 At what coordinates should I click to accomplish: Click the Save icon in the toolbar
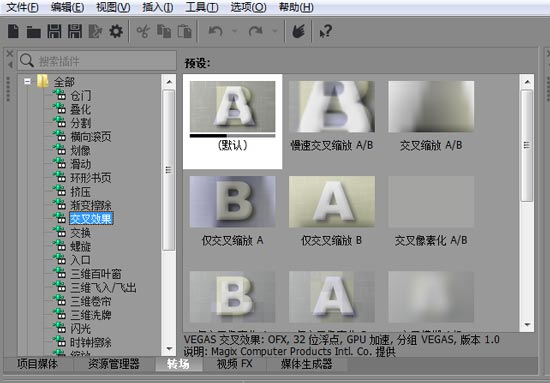(x=54, y=31)
